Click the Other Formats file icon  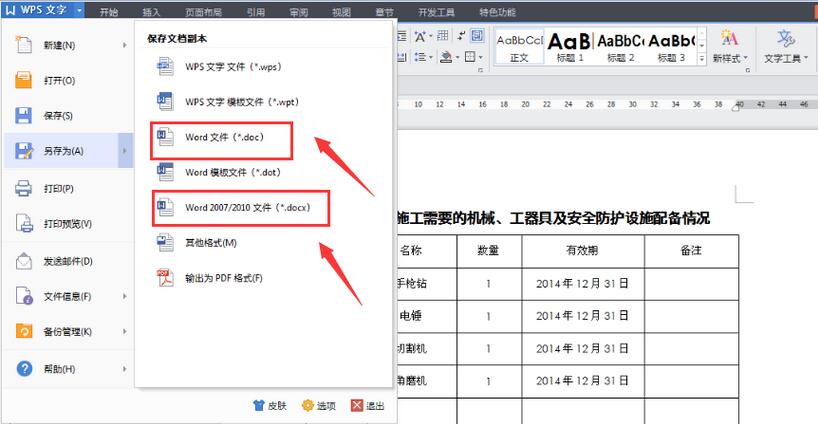165,243
